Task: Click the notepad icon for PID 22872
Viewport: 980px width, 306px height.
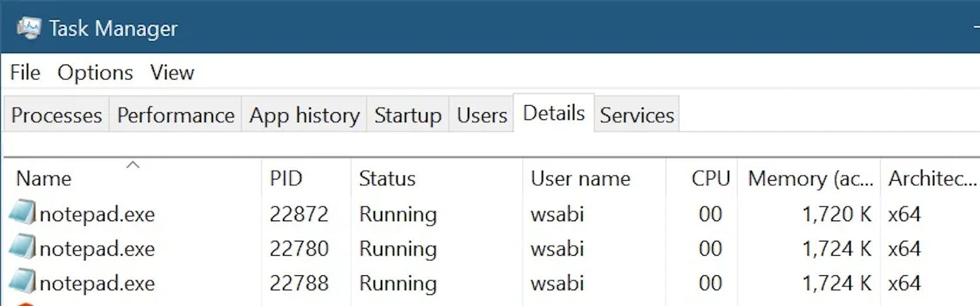Action: coord(23,213)
